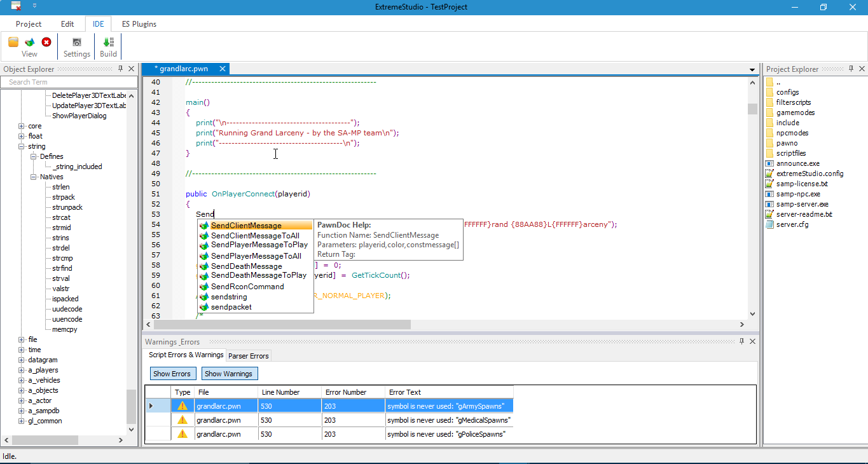868x464 pixels.
Task: Open the gamemodes folder in Project Explorer
Action: pyautogui.click(x=795, y=113)
